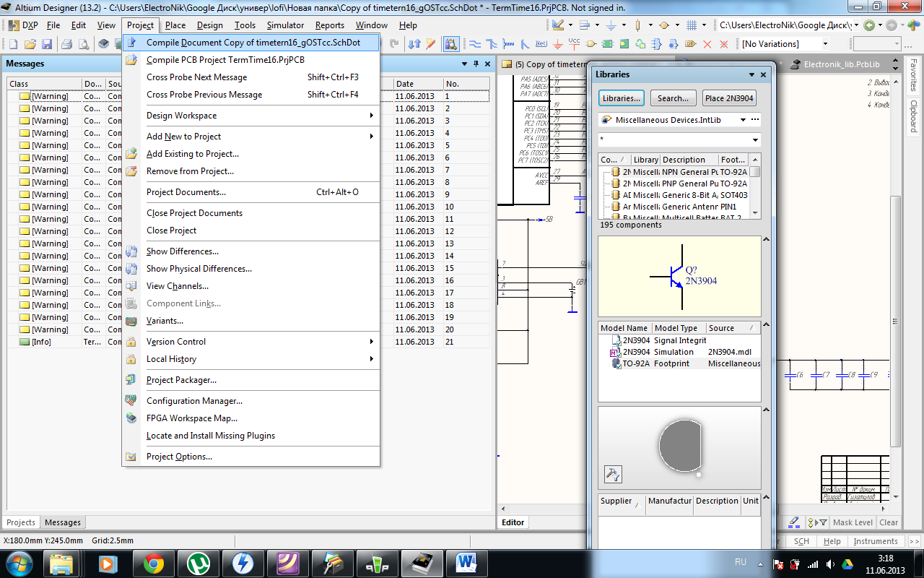
Task: Select the Place Device Sheet Symbol tool
Action: pyautogui.click(x=641, y=44)
